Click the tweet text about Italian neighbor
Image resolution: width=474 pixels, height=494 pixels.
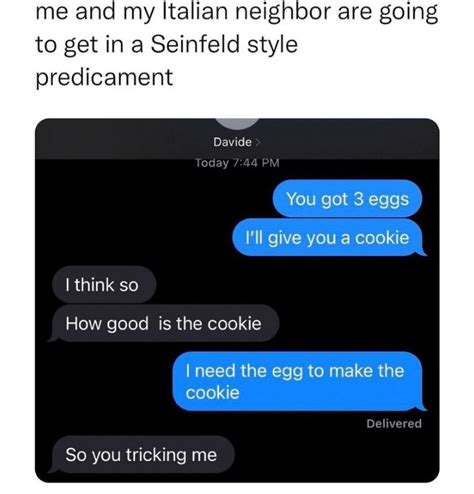pyautogui.click(x=236, y=44)
